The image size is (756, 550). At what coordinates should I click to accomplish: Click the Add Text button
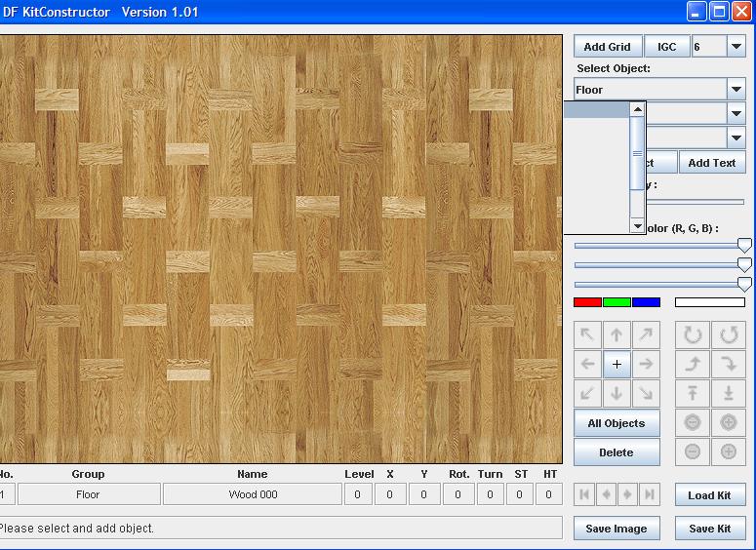coord(712,163)
